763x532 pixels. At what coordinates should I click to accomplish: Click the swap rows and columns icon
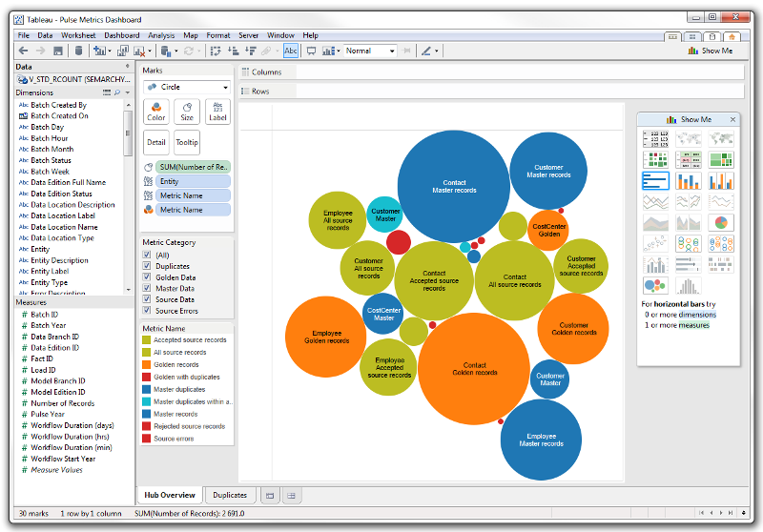216,51
